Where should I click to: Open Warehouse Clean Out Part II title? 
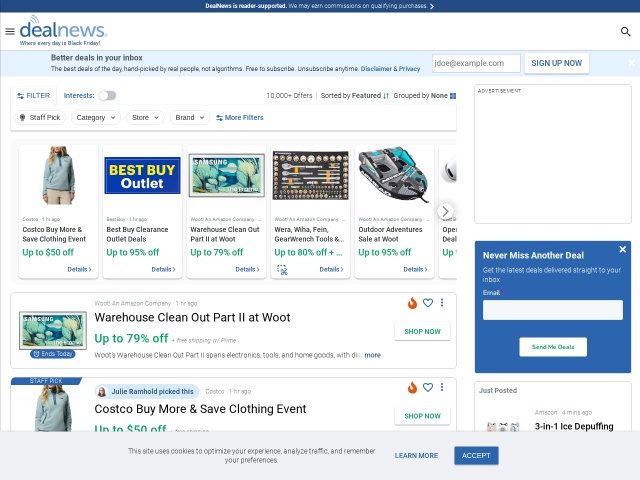click(192, 318)
